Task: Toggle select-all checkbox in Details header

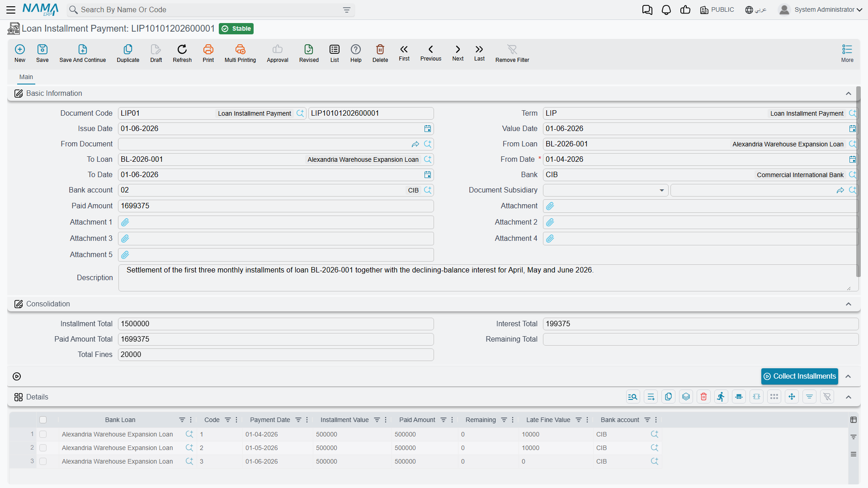Action: coord(43,420)
